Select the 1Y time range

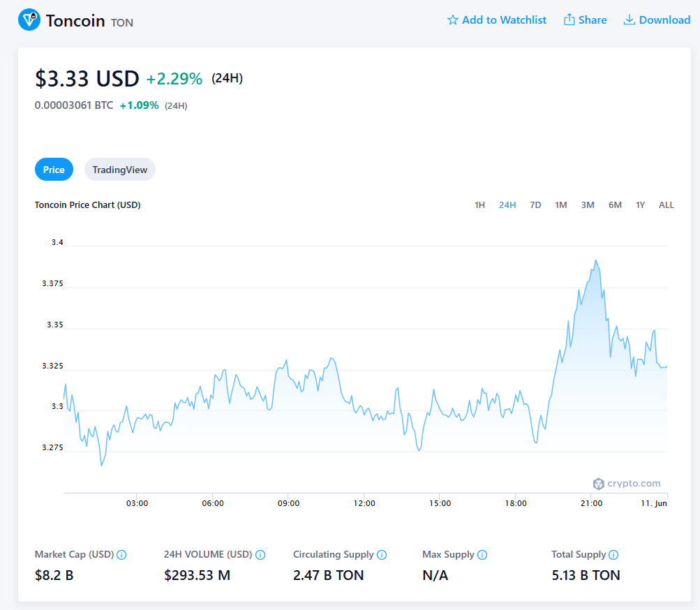coord(640,205)
